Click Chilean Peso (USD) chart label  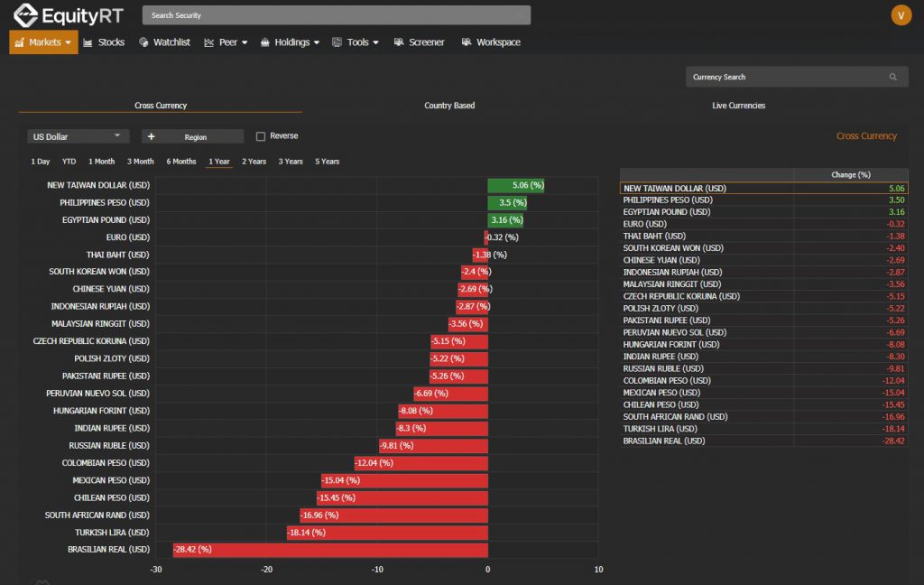tap(111, 497)
